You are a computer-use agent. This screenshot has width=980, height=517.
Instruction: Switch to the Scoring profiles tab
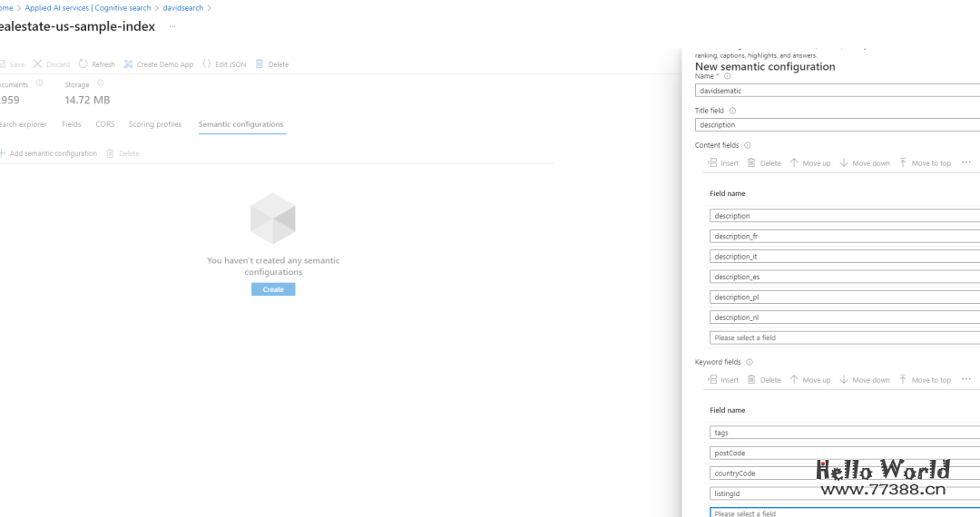154,124
